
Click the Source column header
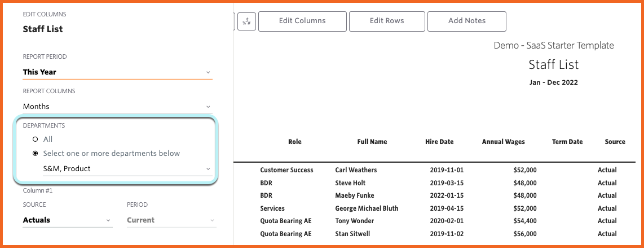click(615, 142)
